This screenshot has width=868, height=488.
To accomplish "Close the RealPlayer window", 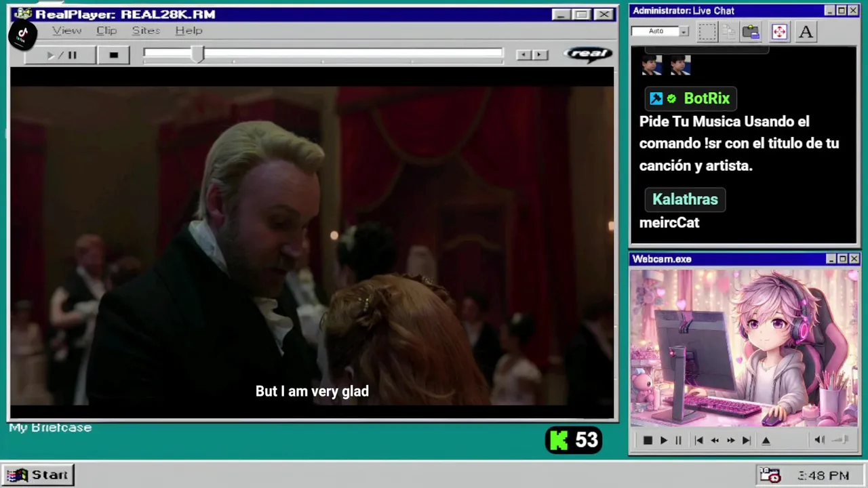I will (603, 14).
